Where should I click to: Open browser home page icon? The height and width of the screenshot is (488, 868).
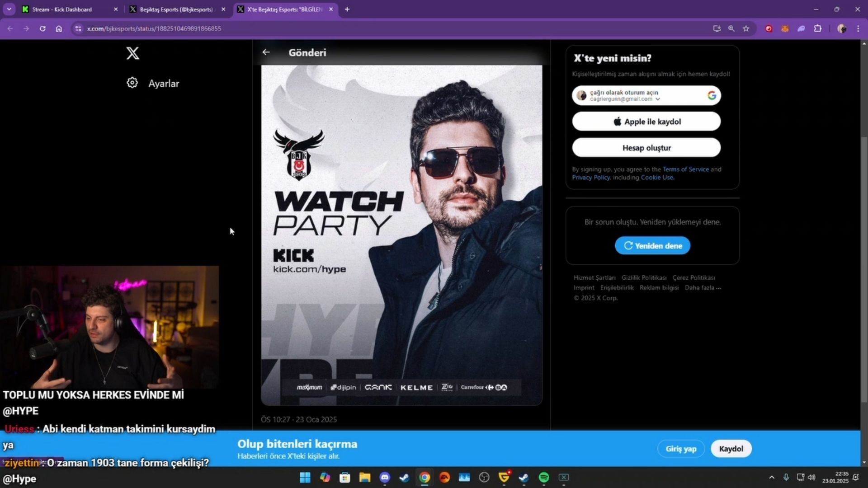click(x=59, y=28)
